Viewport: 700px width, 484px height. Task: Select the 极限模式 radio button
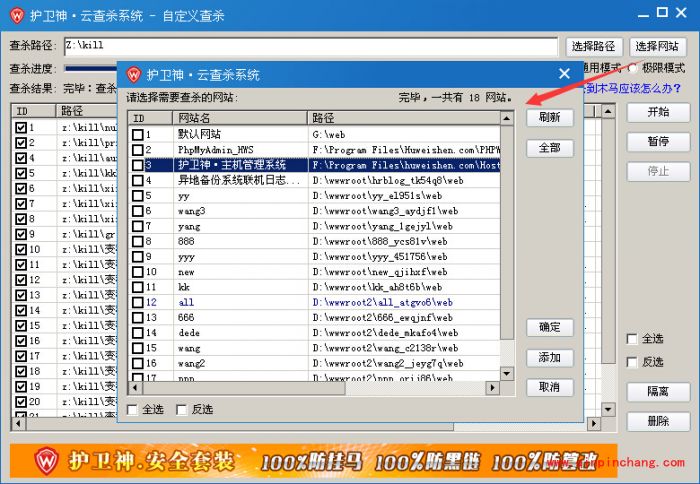tap(632, 68)
